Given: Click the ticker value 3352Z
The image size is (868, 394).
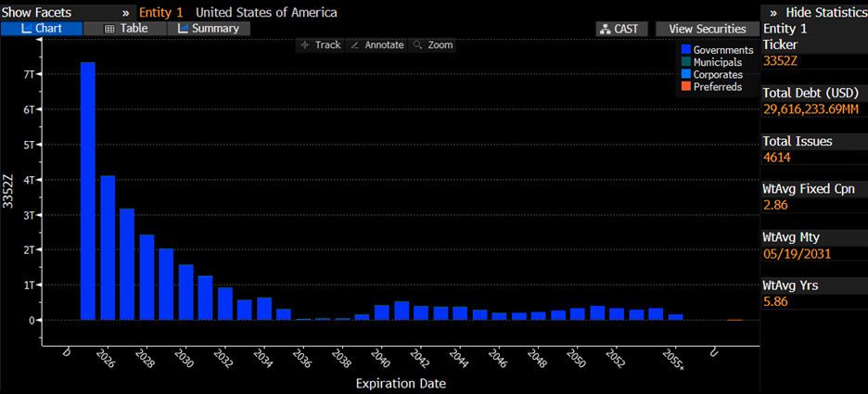Looking at the screenshot, I should tap(781, 61).
